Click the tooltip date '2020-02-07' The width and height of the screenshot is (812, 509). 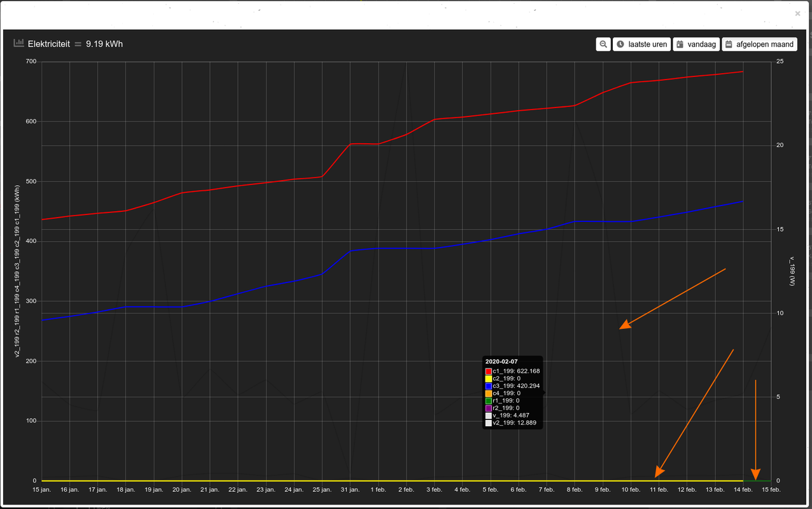coord(501,361)
